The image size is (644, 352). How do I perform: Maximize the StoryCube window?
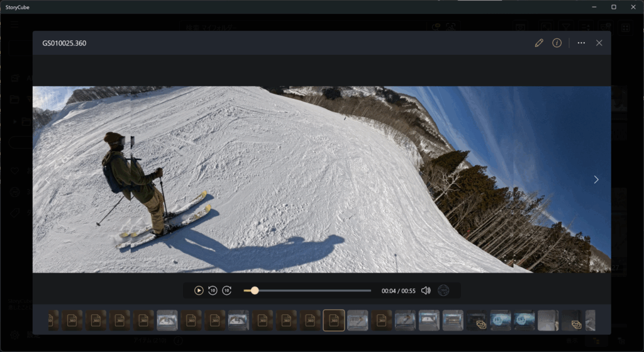tap(614, 7)
